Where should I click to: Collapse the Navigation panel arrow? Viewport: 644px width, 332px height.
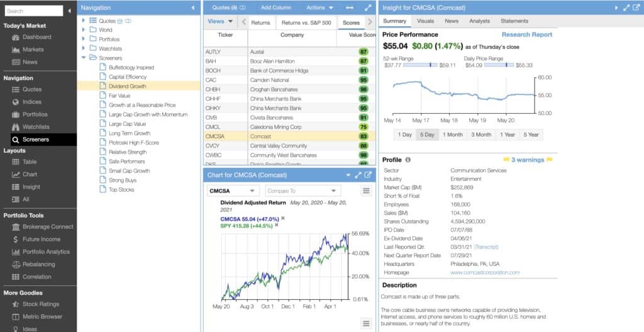point(193,8)
